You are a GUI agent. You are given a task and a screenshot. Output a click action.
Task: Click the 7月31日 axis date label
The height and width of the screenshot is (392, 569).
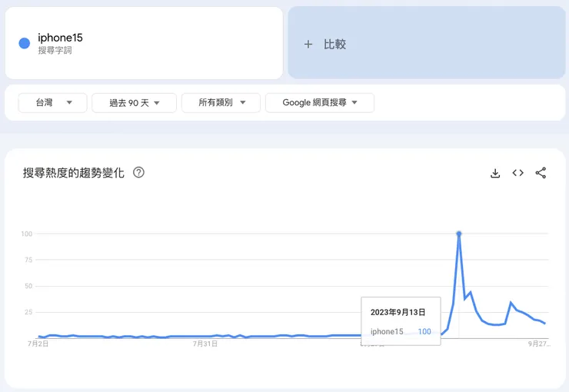pos(205,344)
